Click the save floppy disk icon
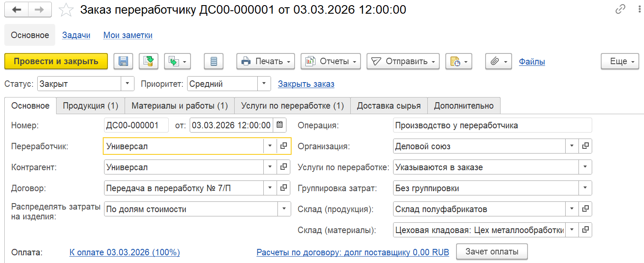Viewport: 644px width, 263px height. (x=123, y=61)
